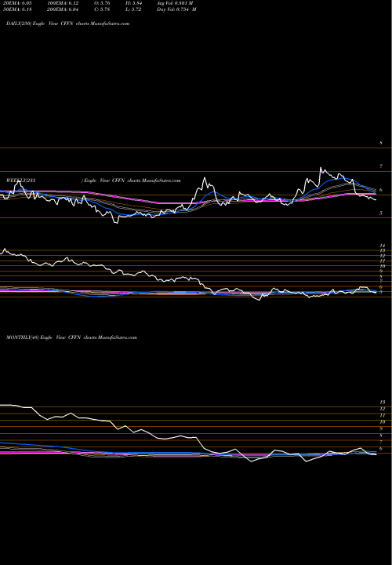Click the 50EMA value in the header
The height and width of the screenshot is (565, 392).
click(x=16, y=9)
